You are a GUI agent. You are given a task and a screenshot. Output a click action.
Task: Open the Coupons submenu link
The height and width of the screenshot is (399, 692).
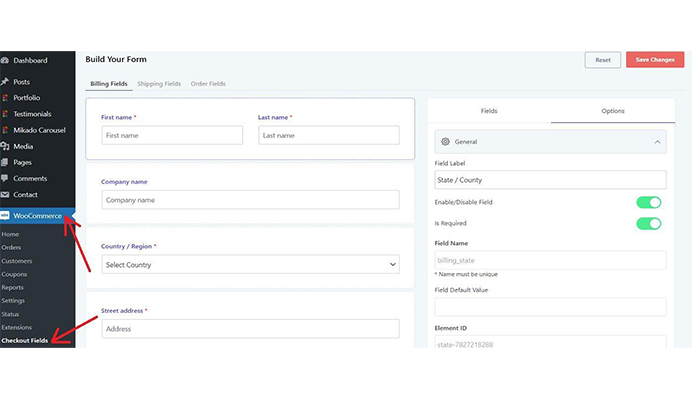pyautogui.click(x=14, y=274)
